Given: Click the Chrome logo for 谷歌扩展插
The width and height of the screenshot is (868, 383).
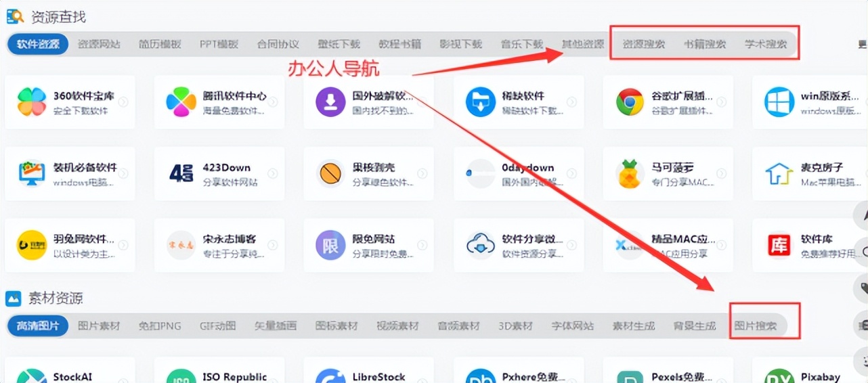Looking at the screenshot, I should pos(630,102).
